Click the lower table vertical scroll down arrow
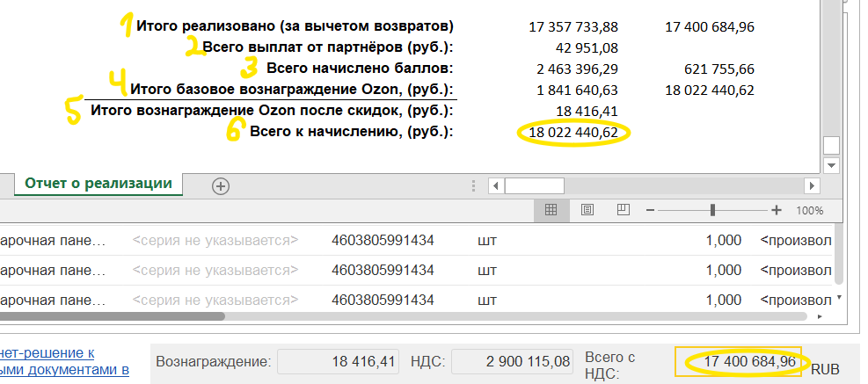This screenshot has width=868, height=384. pos(839,298)
